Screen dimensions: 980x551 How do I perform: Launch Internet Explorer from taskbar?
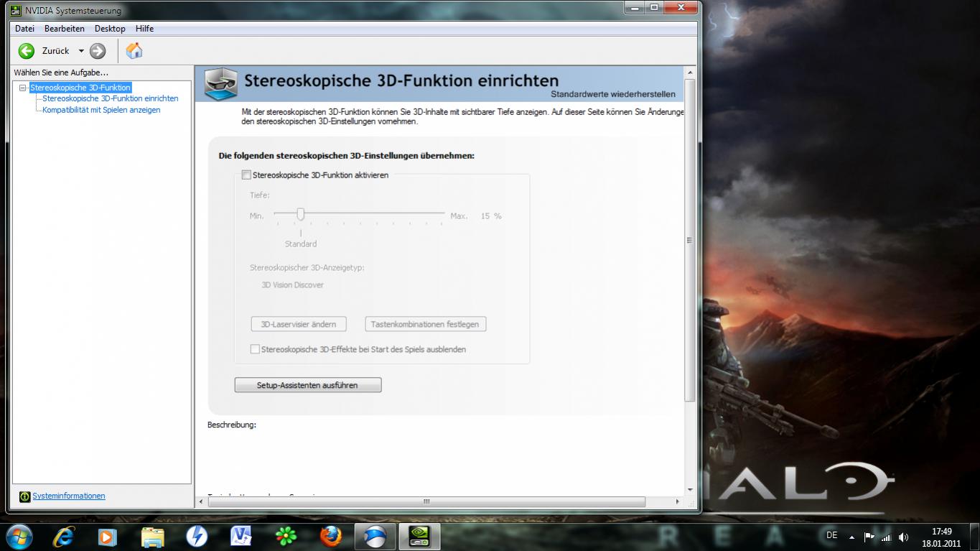point(64,537)
